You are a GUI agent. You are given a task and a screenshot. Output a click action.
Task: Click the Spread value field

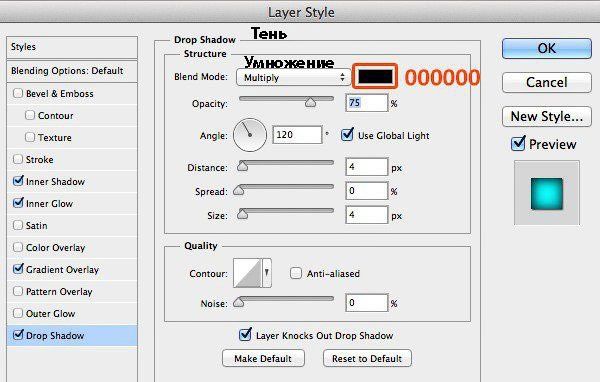[x=367, y=191]
